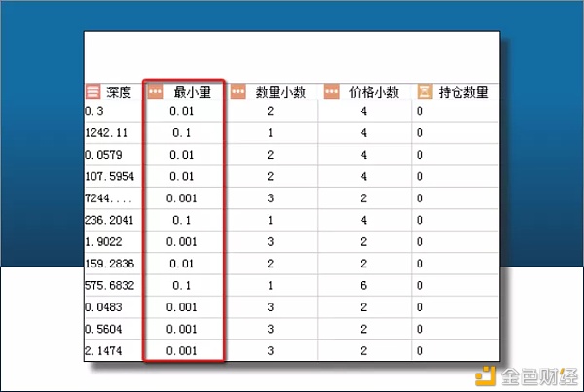Click 持仓数量 value 0 in the 159.2836 row
This screenshot has height=392, width=584.
pos(420,264)
